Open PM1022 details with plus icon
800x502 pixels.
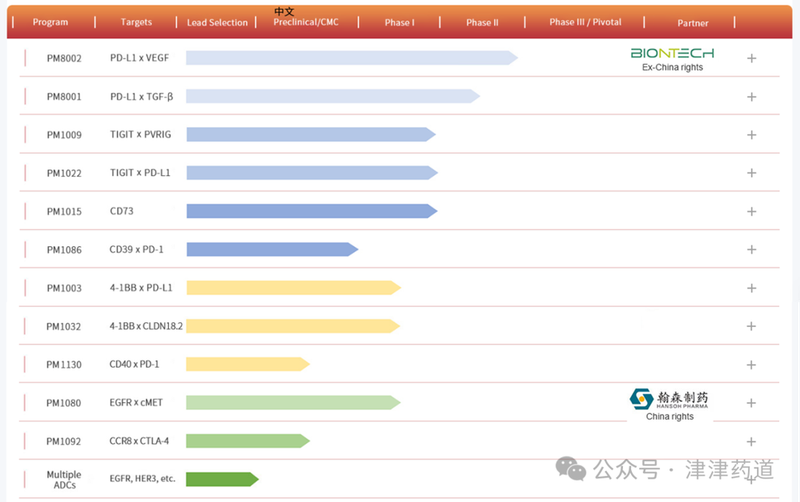tap(751, 172)
